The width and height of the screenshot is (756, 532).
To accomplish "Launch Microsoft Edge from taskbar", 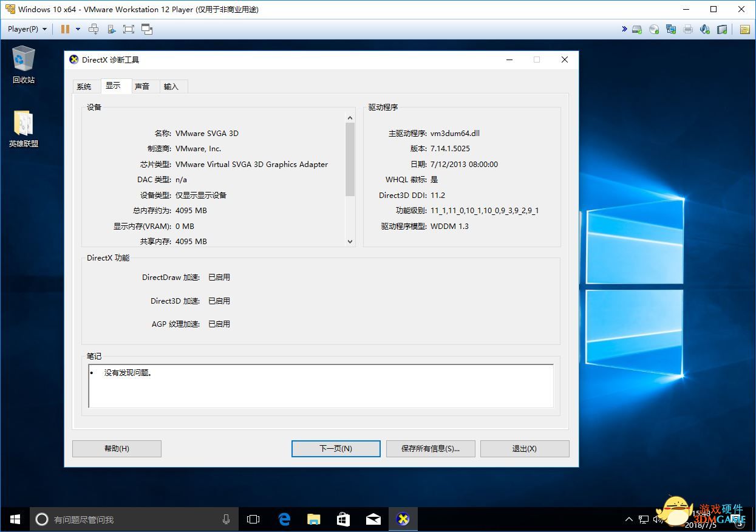I will (284, 519).
